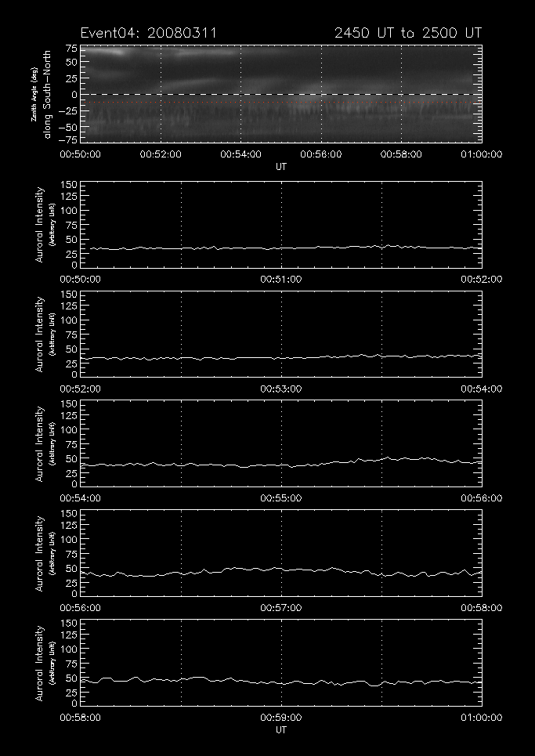Click the 00:57:00 midpoint time label
The width and height of the screenshot is (535, 756).
pos(281,608)
